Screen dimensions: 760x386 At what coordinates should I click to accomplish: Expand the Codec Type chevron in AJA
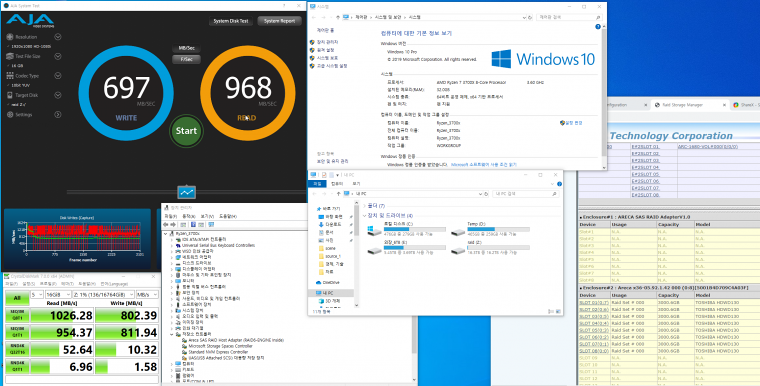58,76
